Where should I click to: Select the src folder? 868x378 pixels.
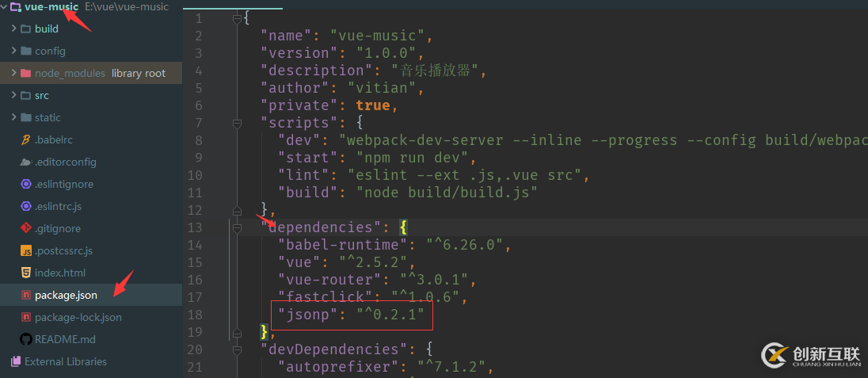coord(41,95)
